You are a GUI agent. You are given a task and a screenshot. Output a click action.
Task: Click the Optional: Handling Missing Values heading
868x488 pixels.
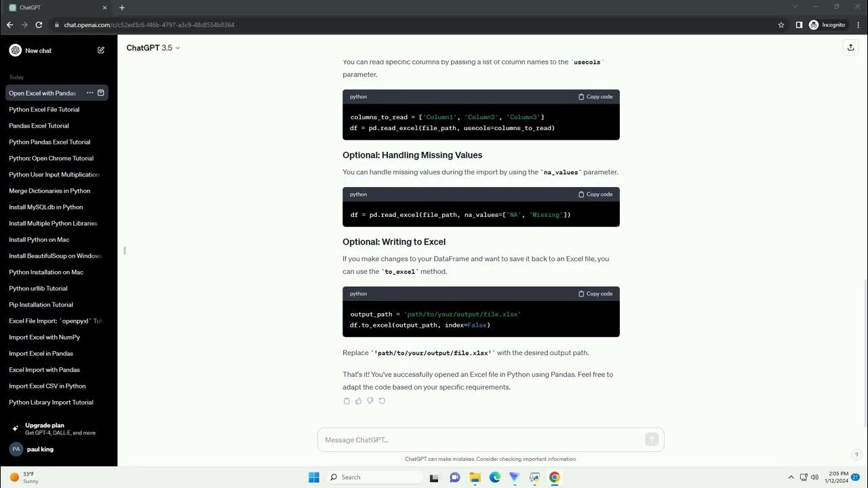pyautogui.click(x=412, y=155)
